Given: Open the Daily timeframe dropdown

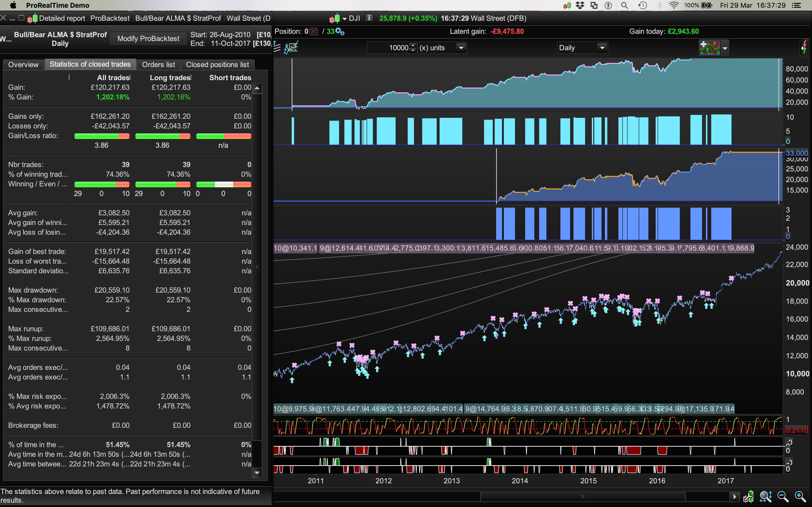Looking at the screenshot, I should pyautogui.click(x=602, y=48).
